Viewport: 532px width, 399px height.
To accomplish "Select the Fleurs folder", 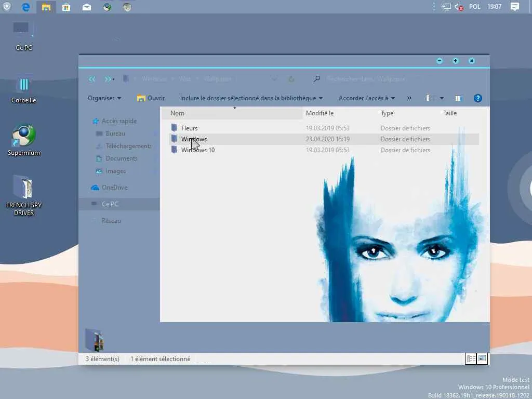I will [189, 128].
